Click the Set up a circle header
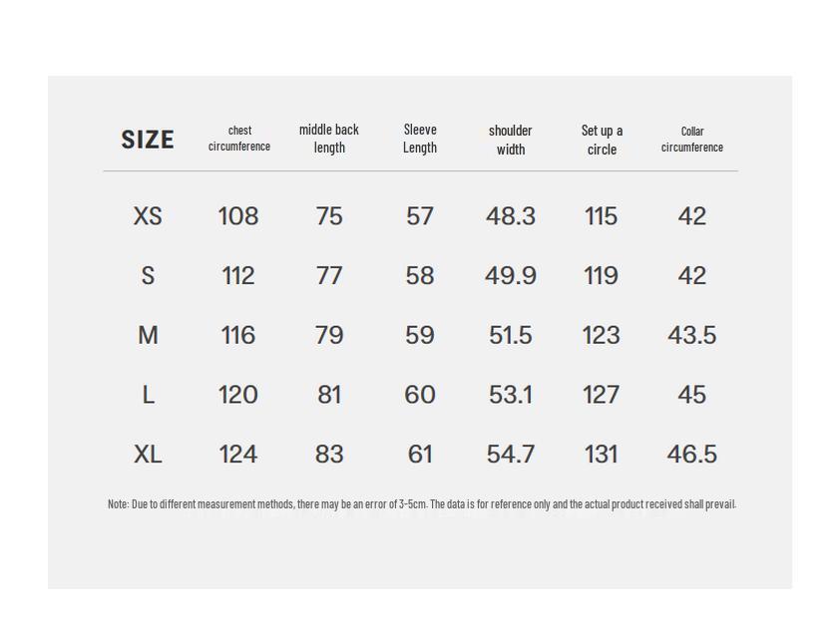Viewport: 840px width, 630px height. tap(602, 140)
